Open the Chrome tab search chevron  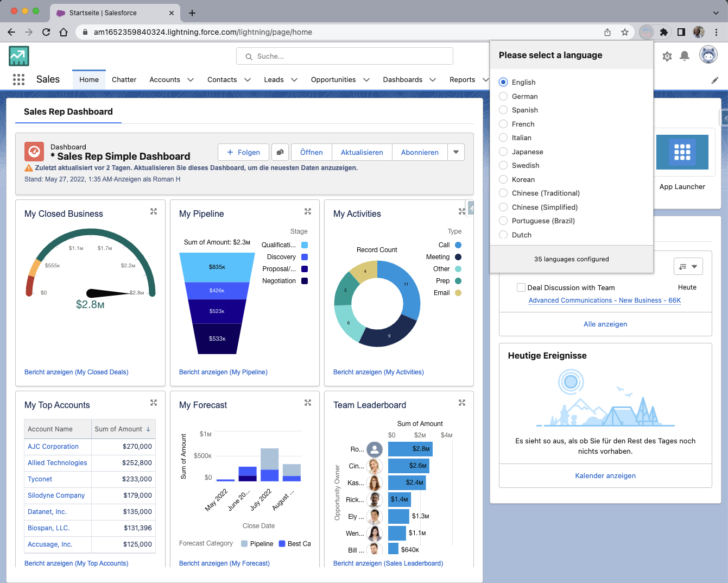coord(716,12)
